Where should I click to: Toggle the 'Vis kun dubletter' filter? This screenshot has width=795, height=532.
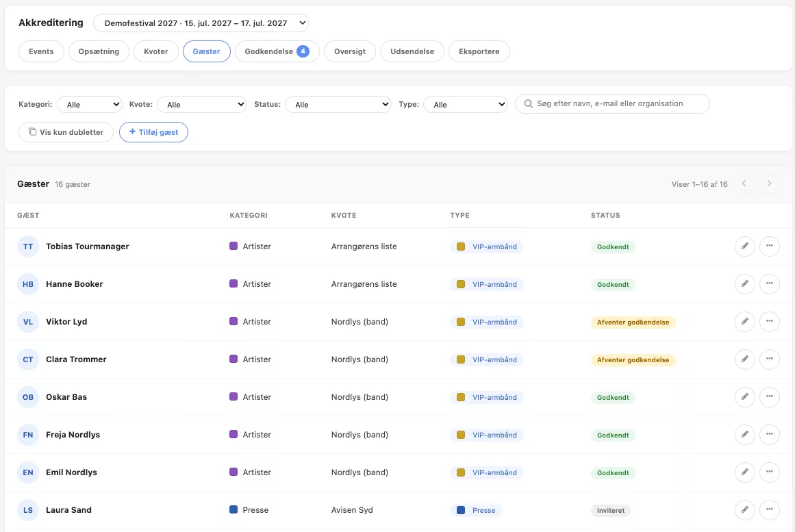point(66,132)
